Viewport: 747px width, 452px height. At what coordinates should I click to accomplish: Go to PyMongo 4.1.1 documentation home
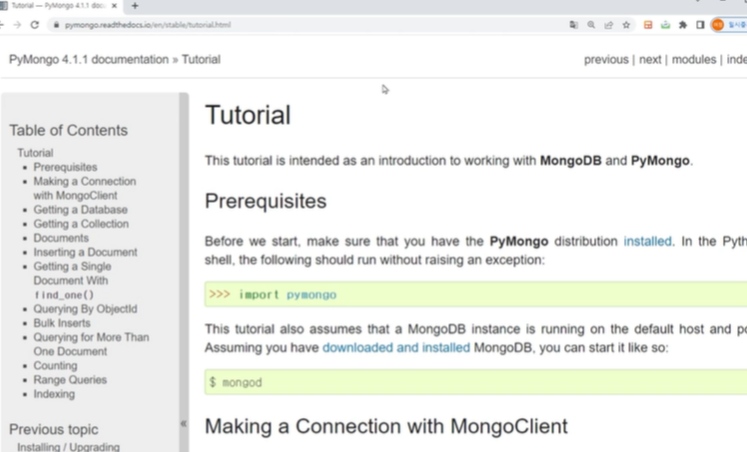pos(89,60)
